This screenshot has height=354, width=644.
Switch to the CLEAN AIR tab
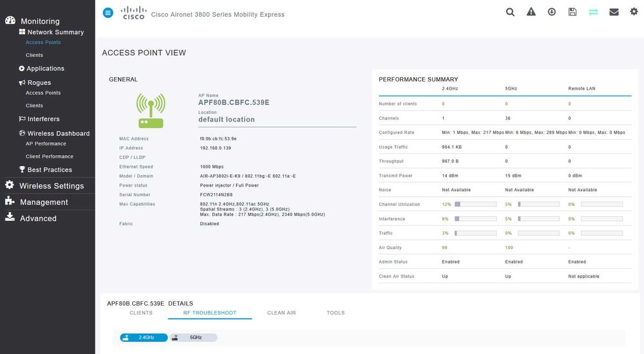(281, 313)
